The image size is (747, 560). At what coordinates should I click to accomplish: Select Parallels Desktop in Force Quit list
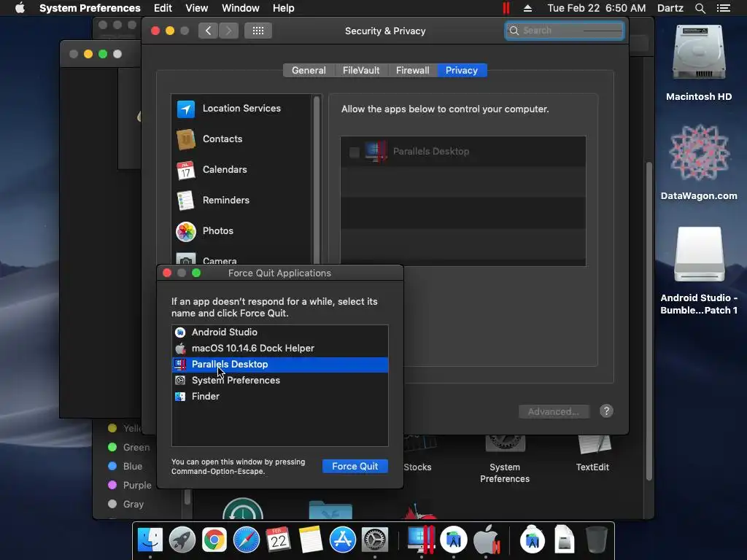click(x=280, y=365)
